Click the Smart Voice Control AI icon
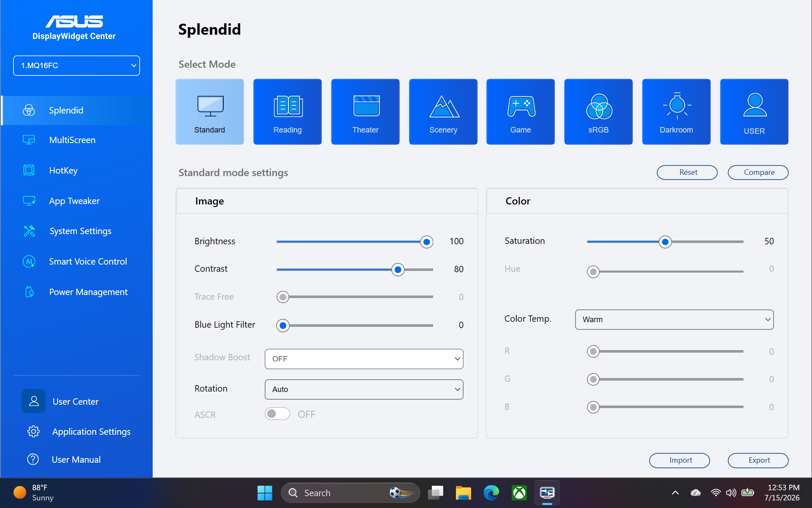This screenshot has height=508, width=812. pos(29,262)
